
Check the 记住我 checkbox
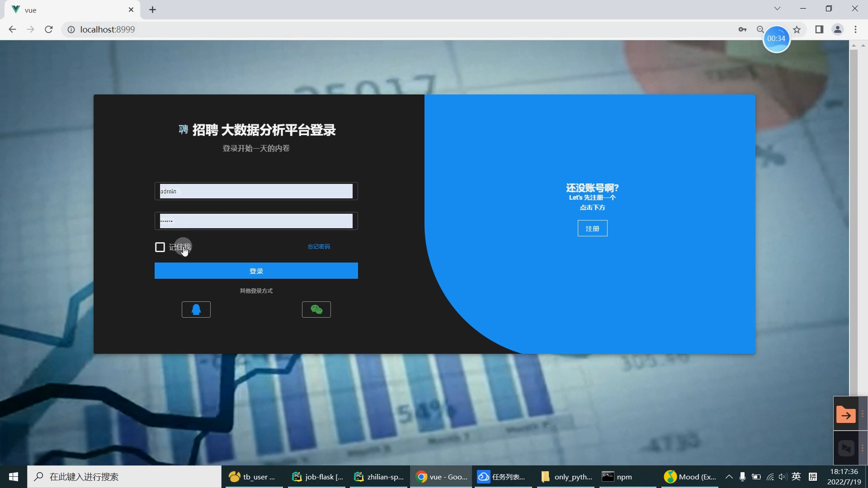(x=160, y=247)
